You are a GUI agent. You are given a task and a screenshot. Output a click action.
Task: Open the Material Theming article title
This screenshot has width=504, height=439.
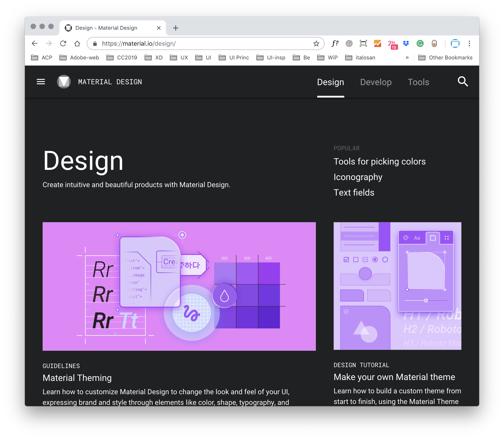[x=77, y=378]
